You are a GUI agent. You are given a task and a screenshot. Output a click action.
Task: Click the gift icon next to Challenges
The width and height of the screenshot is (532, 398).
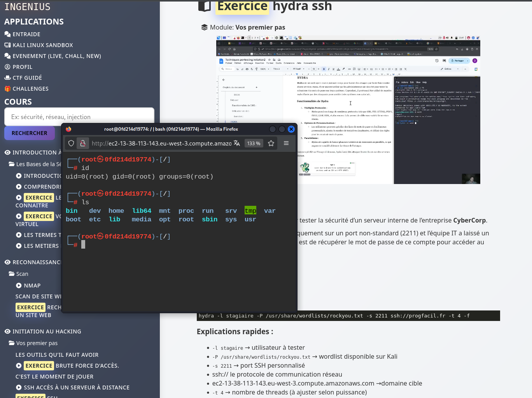point(7,89)
